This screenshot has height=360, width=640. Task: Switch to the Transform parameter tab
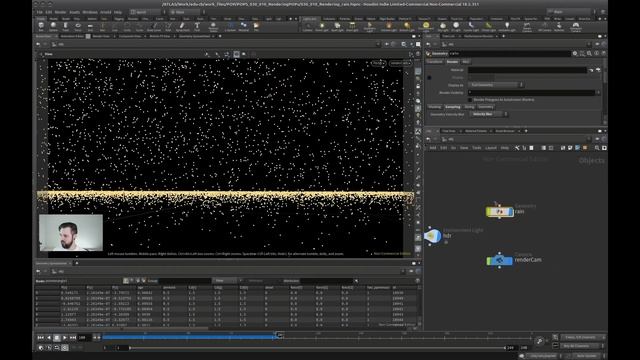pos(435,62)
